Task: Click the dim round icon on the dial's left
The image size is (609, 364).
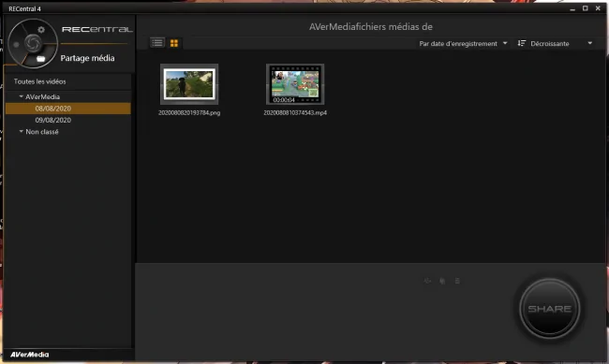Action: pyautogui.click(x=16, y=45)
